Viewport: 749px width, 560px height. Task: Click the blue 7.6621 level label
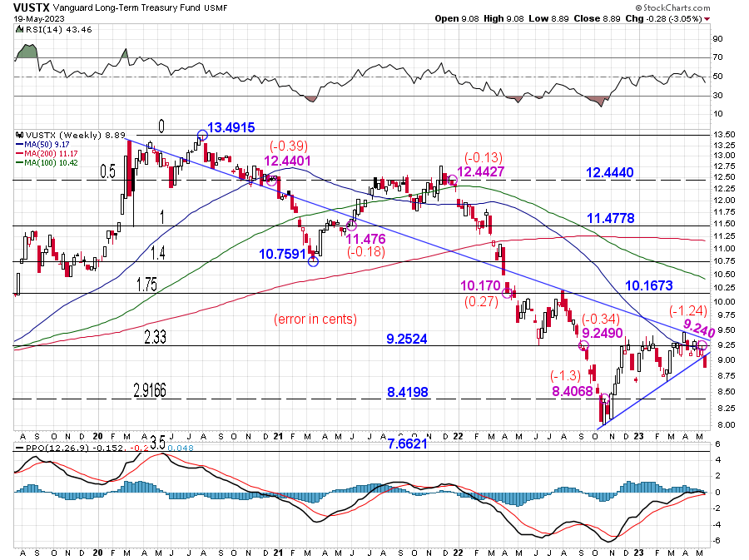407,444
